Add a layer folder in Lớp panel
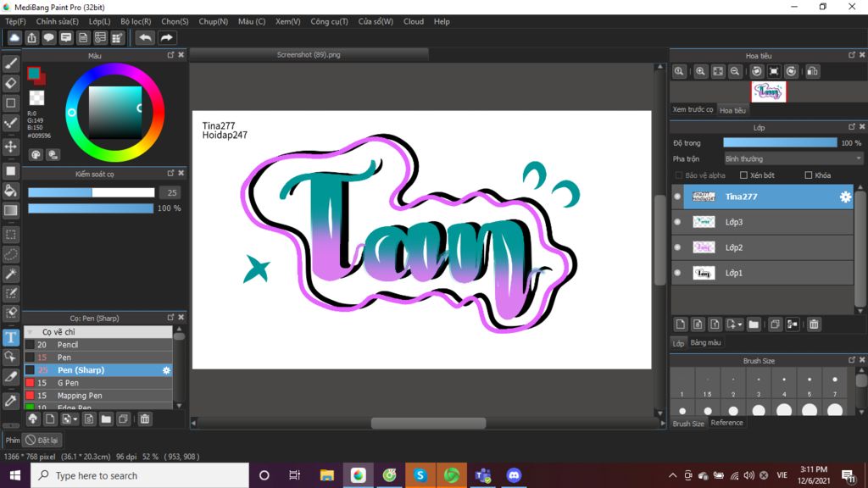 [x=754, y=324]
